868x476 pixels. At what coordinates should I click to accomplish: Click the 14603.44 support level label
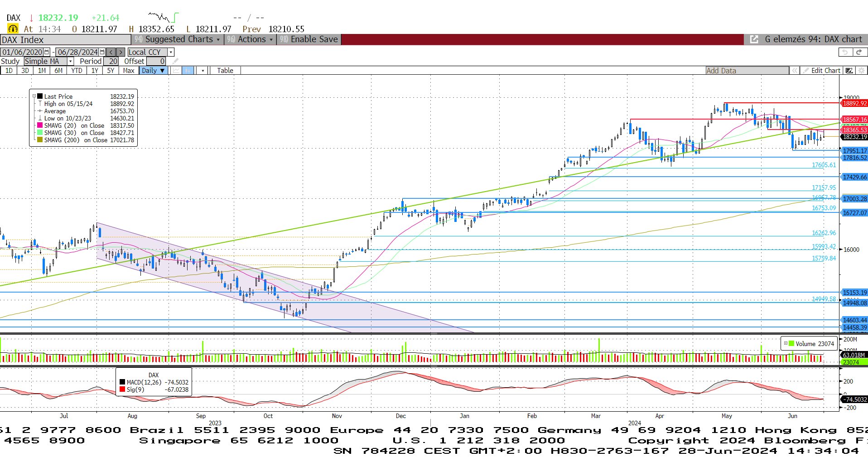pos(854,320)
